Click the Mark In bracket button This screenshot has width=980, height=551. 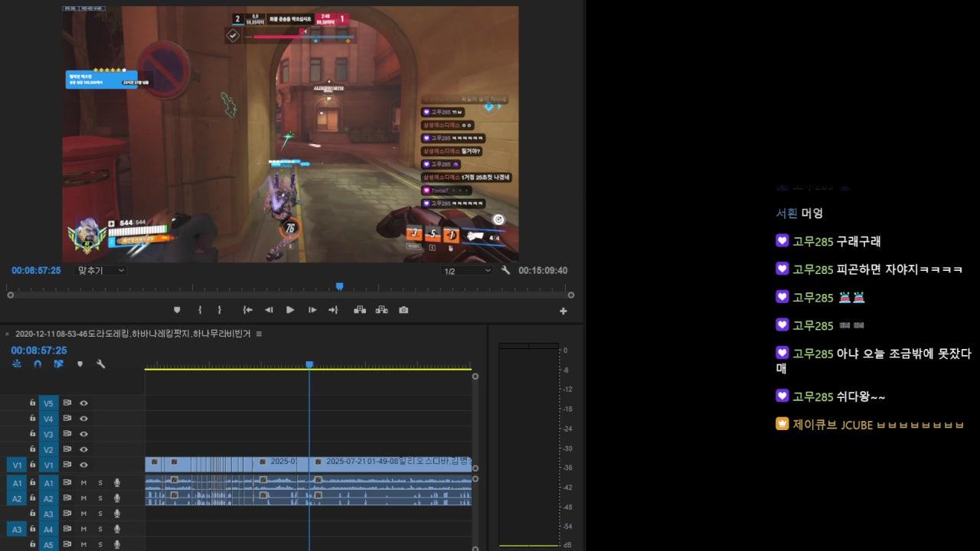click(x=200, y=310)
